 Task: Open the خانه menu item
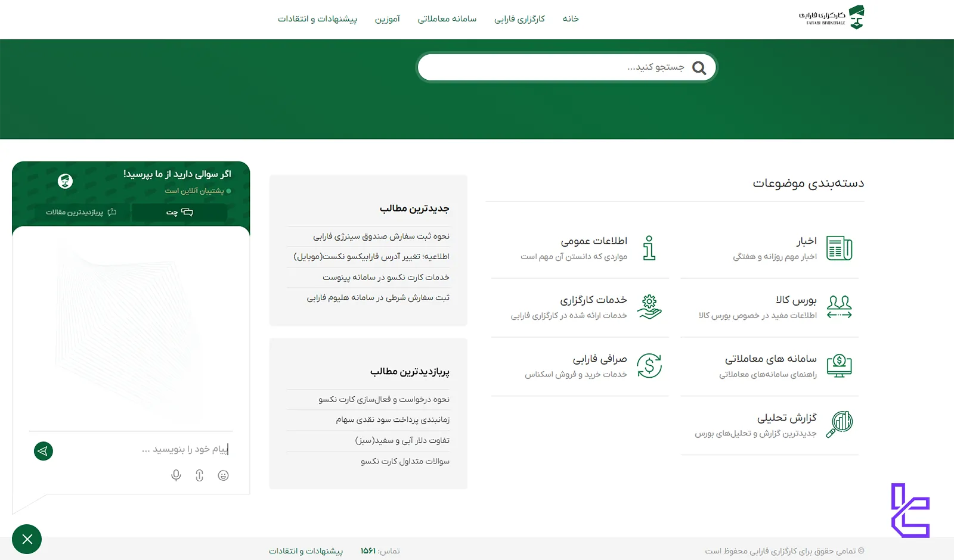click(x=570, y=18)
